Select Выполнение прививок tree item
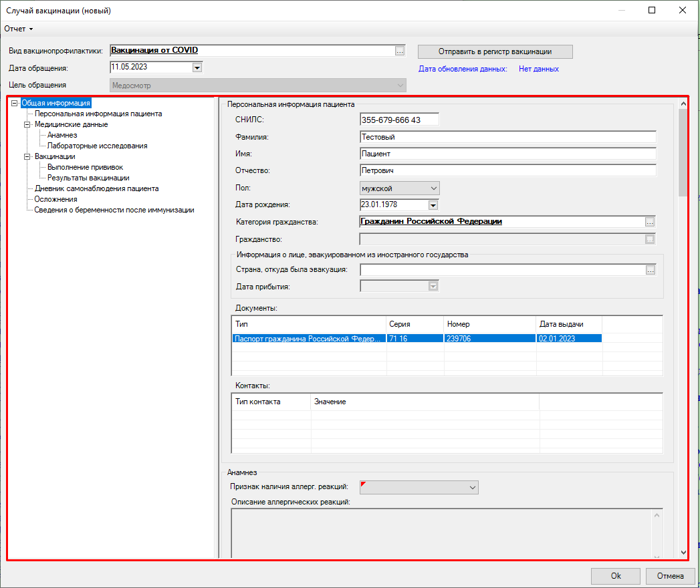 click(86, 167)
